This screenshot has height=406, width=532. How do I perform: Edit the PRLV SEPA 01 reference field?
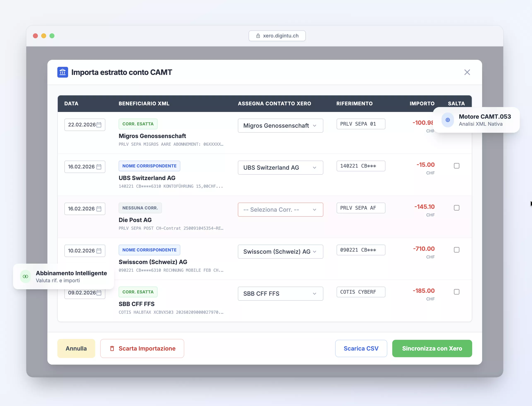[x=361, y=124]
